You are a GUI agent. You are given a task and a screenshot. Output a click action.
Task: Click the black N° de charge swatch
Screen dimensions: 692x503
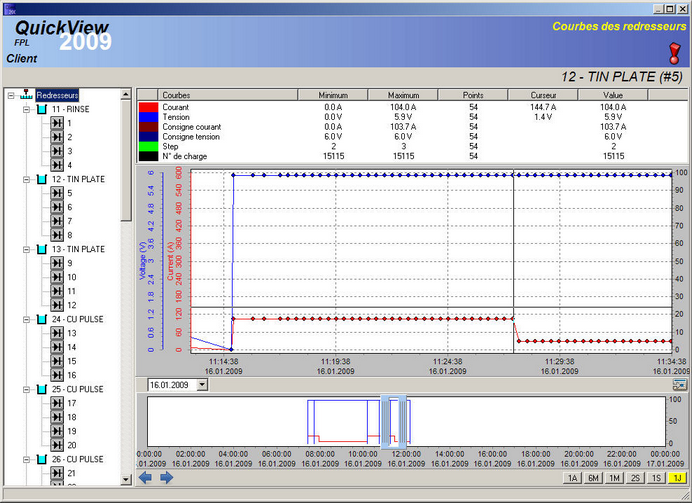tap(148, 156)
